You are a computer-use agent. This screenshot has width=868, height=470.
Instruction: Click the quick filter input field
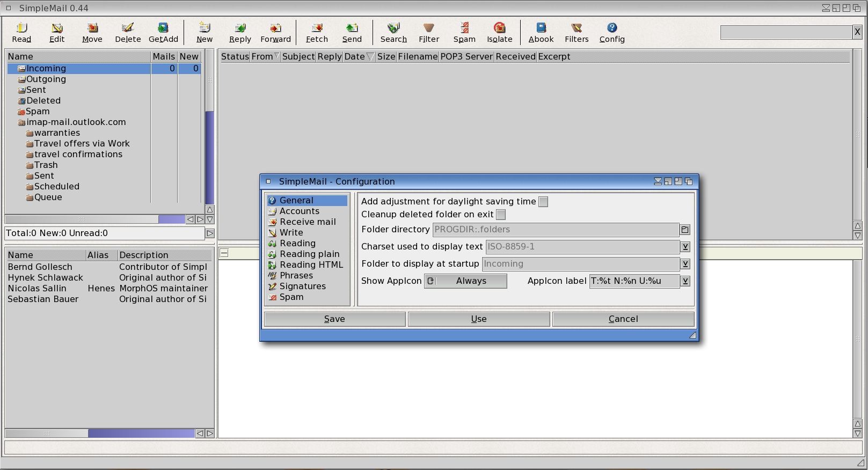tap(786, 32)
